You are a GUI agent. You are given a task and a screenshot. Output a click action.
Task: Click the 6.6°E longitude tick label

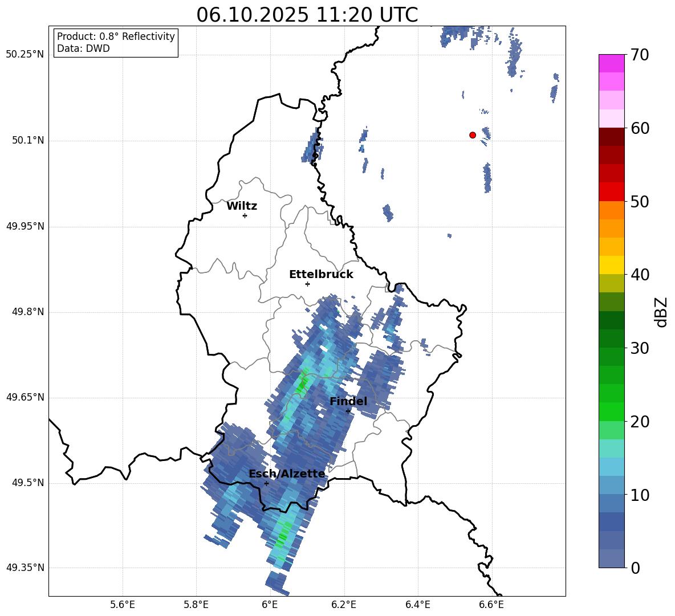tap(491, 605)
